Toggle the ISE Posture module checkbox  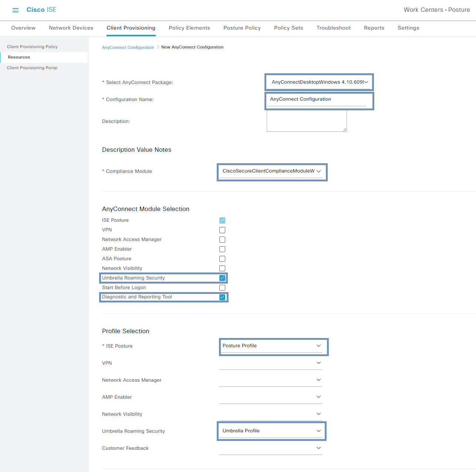point(222,220)
